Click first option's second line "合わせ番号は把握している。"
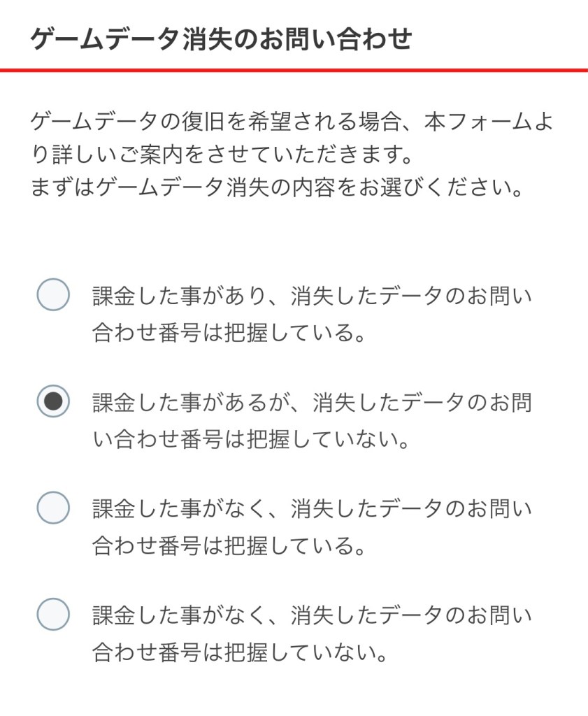Viewport: 588px width, 716px height. coord(231,333)
